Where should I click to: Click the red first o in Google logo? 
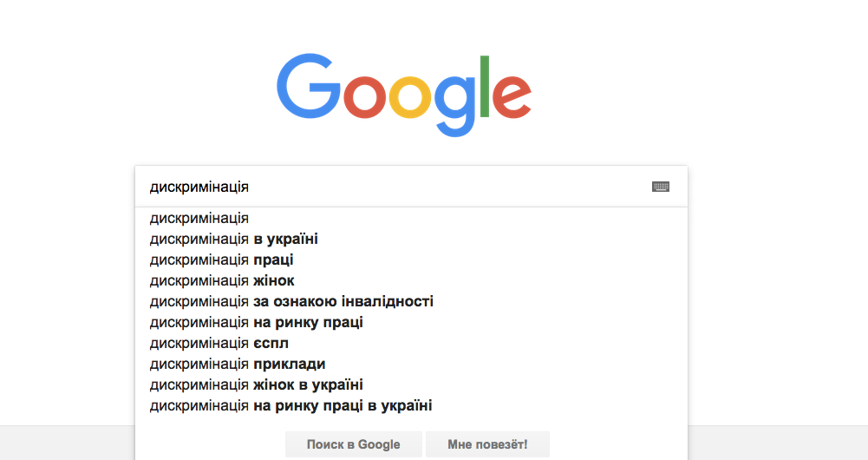pos(364,96)
